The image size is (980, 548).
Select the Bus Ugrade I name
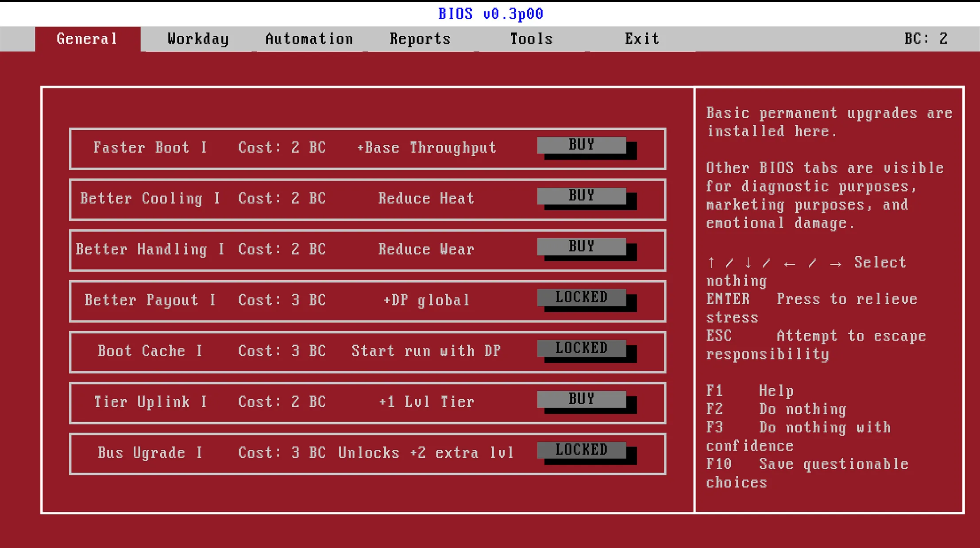[150, 453]
